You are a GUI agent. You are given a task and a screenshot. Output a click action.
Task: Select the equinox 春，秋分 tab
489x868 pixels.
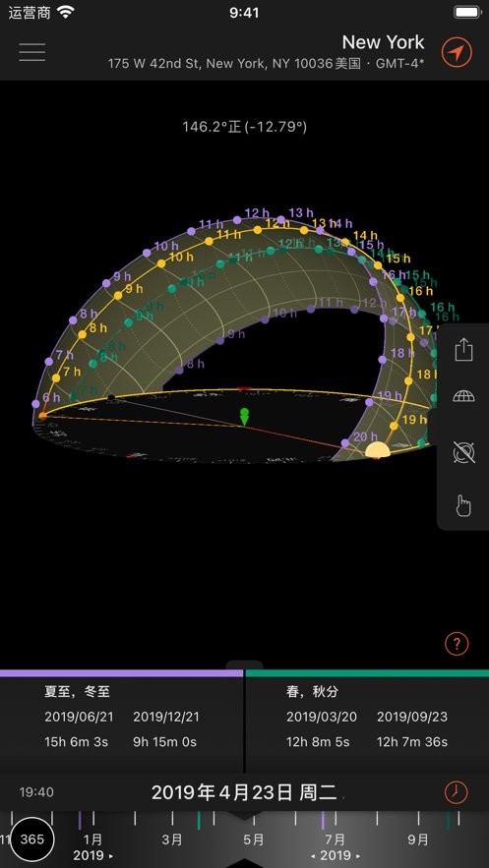click(367, 720)
